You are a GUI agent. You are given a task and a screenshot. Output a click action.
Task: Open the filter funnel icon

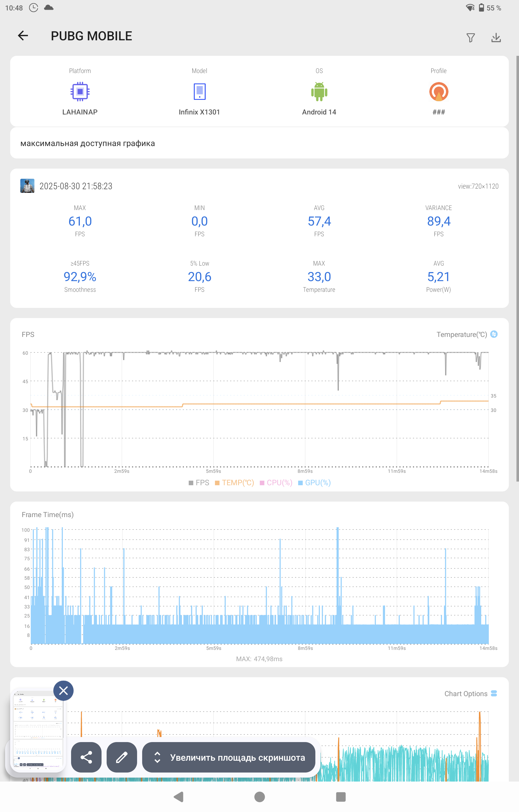[x=471, y=37]
